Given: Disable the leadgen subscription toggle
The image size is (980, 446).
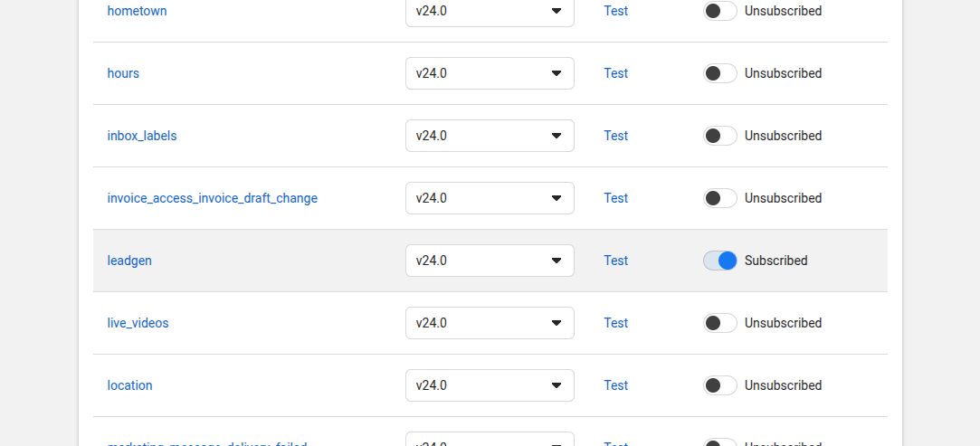Looking at the screenshot, I should coord(719,261).
